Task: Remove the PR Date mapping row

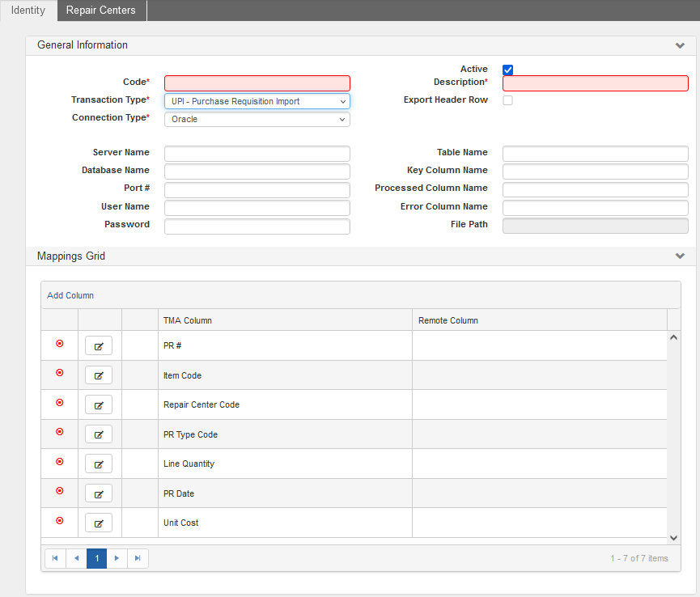Action: point(59,491)
